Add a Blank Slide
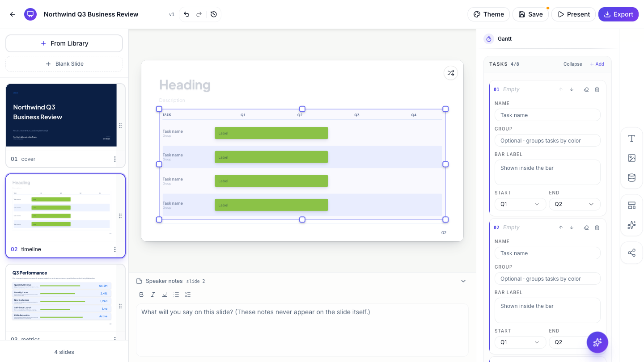 tap(64, 64)
